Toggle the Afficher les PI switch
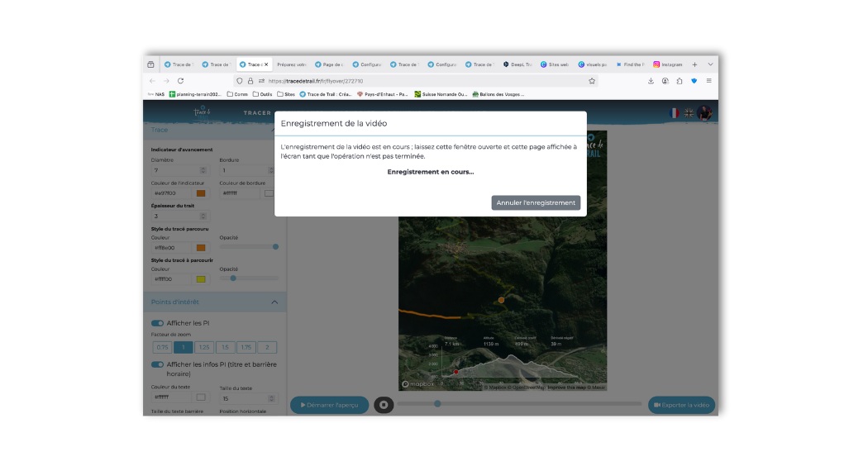868x466 pixels. pyautogui.click(x=157, y=323)
